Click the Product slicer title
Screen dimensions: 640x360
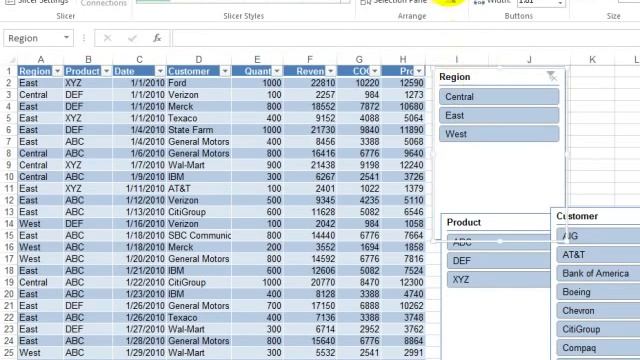click(x=464, y=222)
